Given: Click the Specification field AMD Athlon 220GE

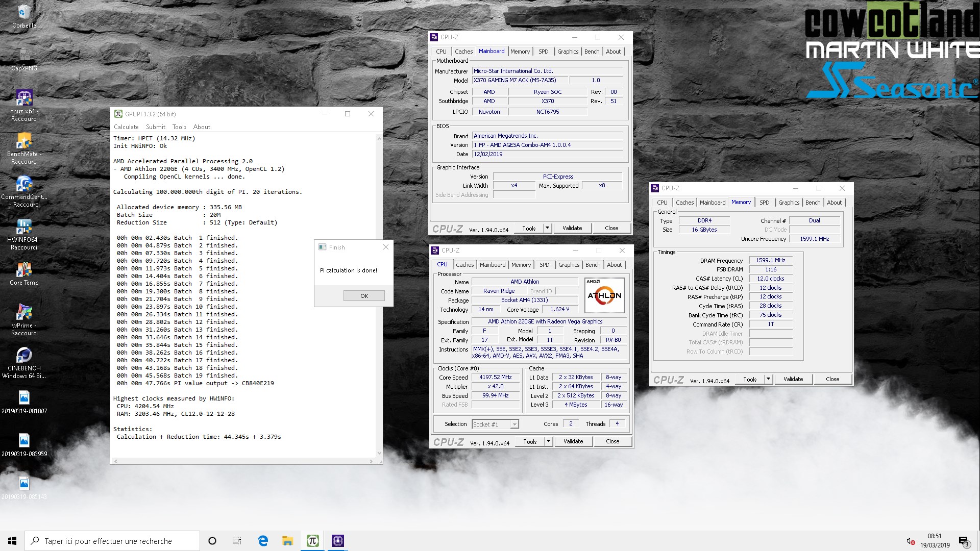Looking at the screenshot, I should point(549,321).
